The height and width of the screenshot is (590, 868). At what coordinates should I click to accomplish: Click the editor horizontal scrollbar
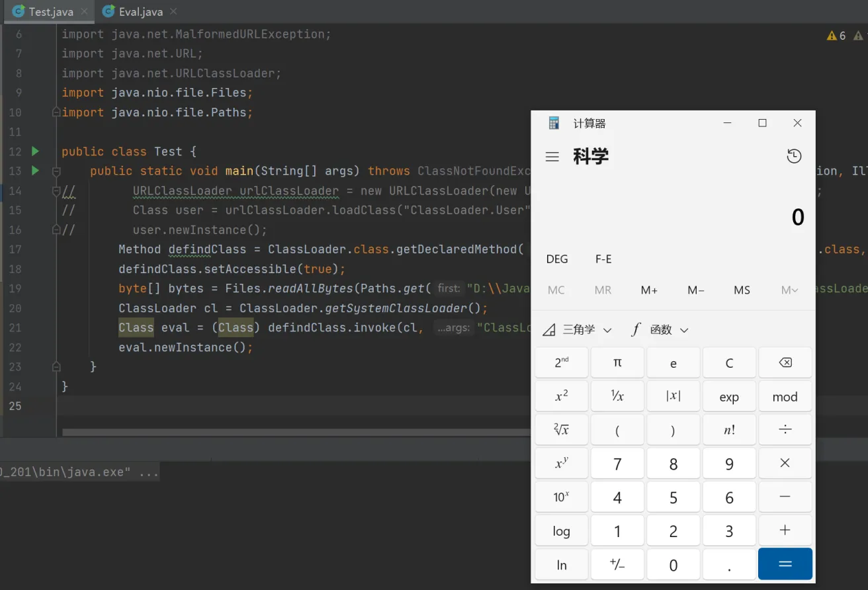click(296, 433)
